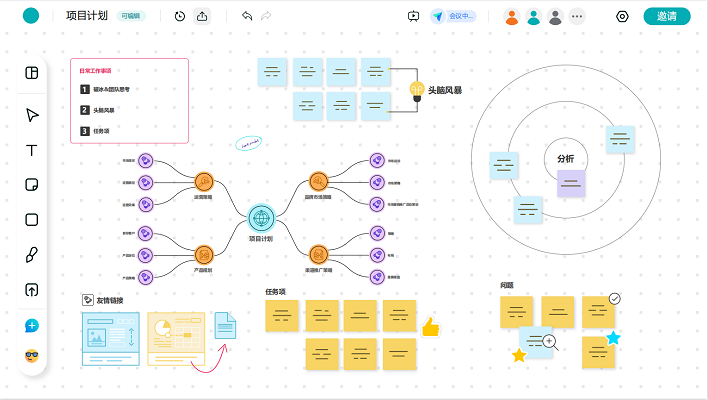Click the gray user avatar
Image resolution: width=708 pixels, height=400 pixels.
tap(555, 17)
